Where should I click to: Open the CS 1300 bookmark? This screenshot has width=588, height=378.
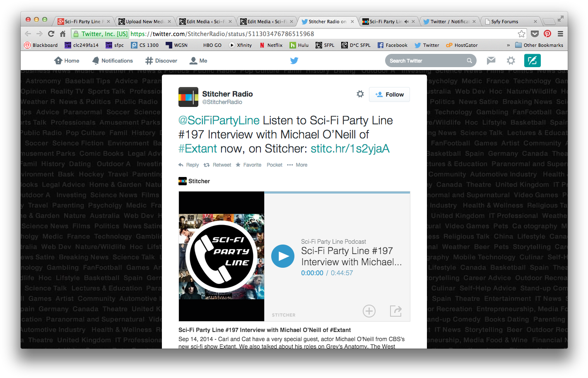click(145, 45)
